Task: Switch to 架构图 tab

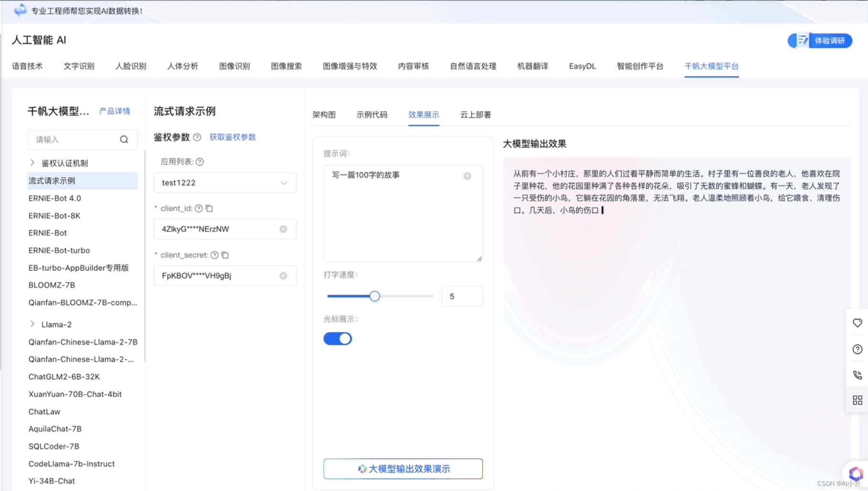Action: coord(324,115)
